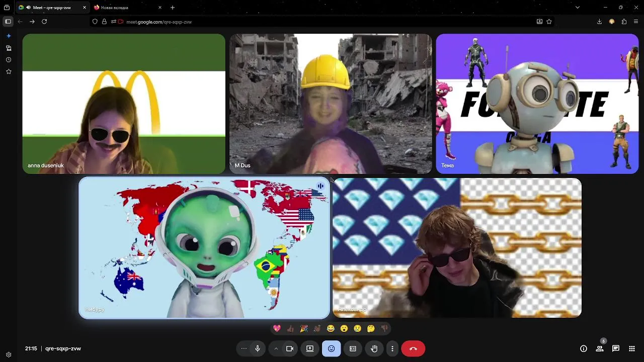Open synced tabs in the sidebar
The height and width of the screenshot is (362, 644).
click(9, 48)
